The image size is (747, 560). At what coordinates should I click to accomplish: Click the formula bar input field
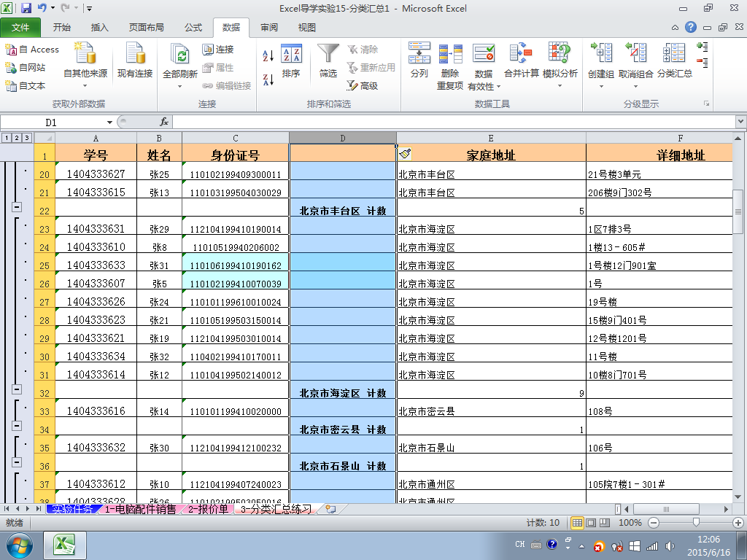click(454, 122)
